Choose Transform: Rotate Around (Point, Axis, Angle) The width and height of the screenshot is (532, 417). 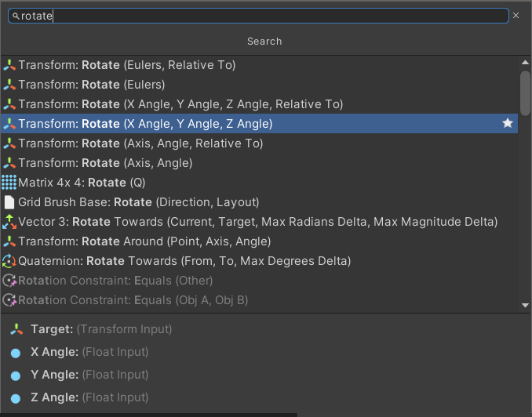click(259, 241)
